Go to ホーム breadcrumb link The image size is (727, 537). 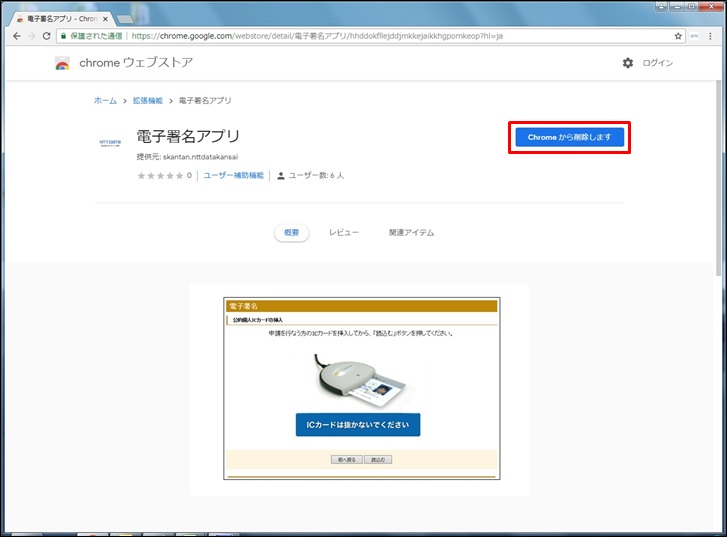(104, 101)
